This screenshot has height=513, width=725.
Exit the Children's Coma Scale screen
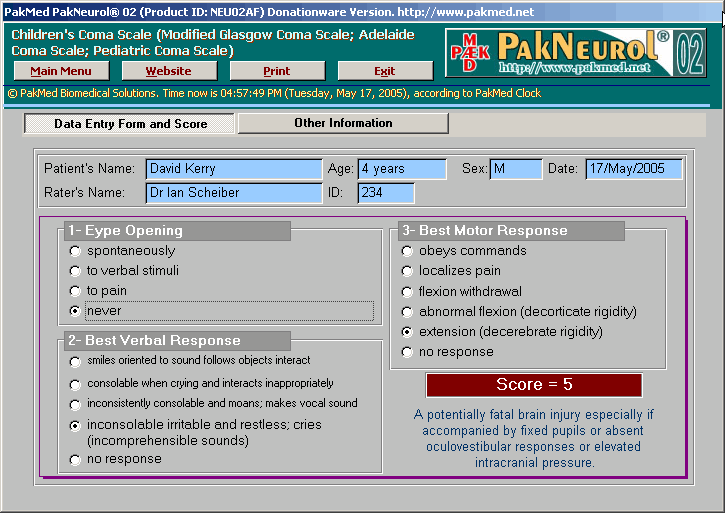pos(385,71)
